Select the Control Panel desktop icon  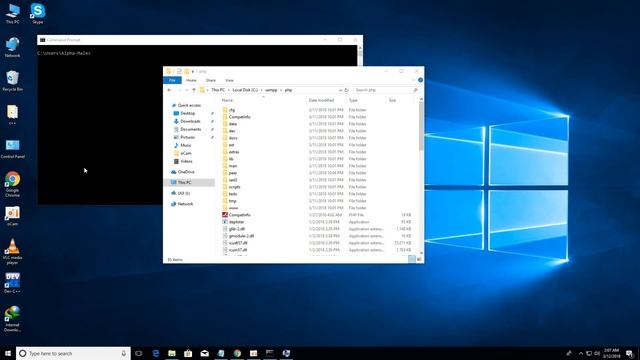[x=12, y=149]
